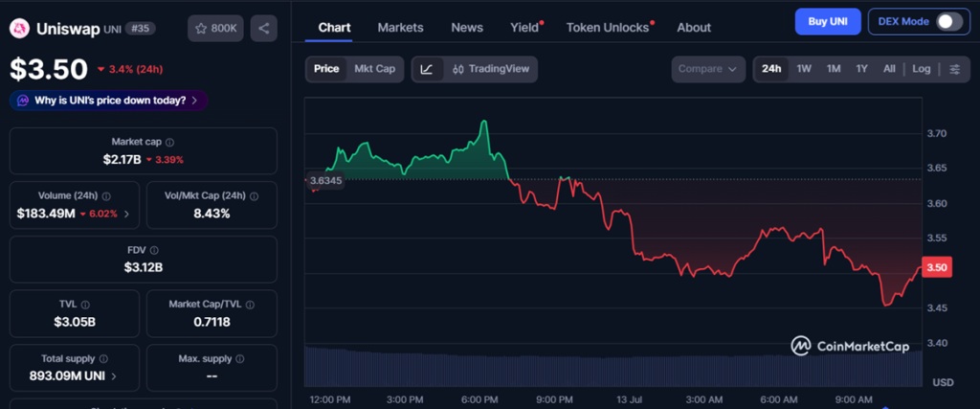The image size is (980, 409).
Task: Click the Uniswap unicorn logo icon
Action: click(19, 29)
